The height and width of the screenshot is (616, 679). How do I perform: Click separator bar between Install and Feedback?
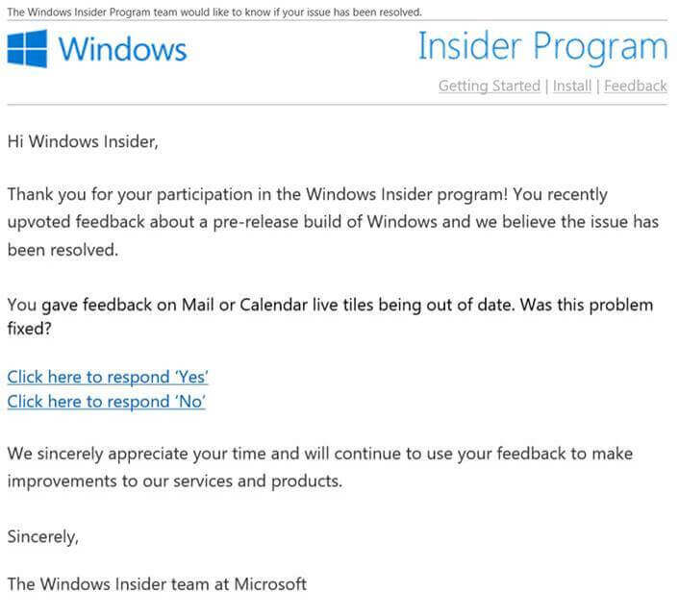point(597,86)
